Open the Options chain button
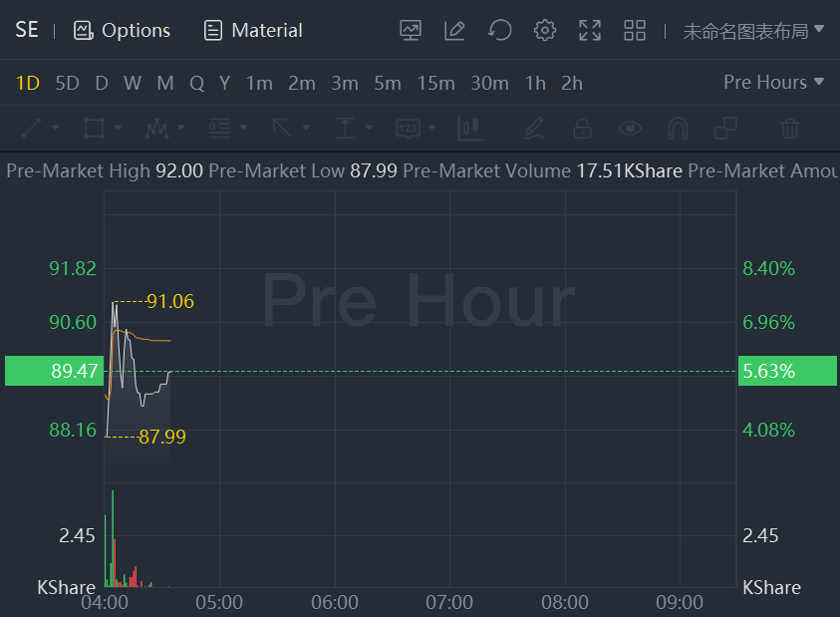The image size is (840, 617). [x=122, y=31]
